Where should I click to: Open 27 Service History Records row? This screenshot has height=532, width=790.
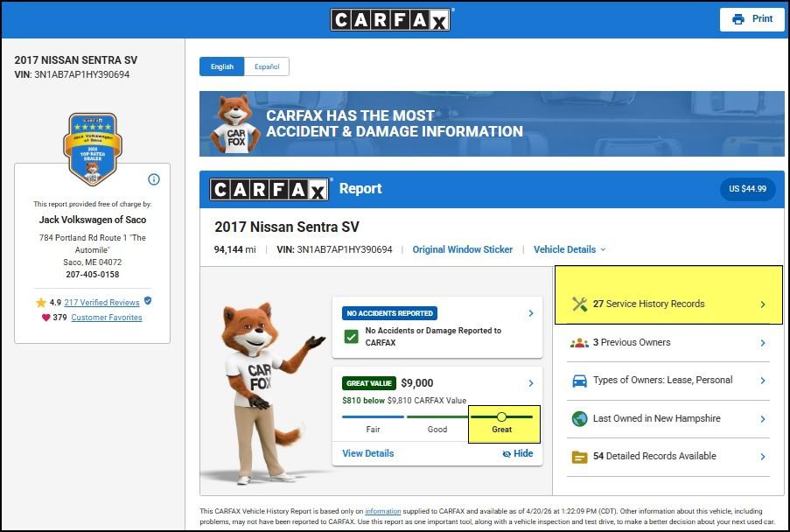(x=668, y=304)
